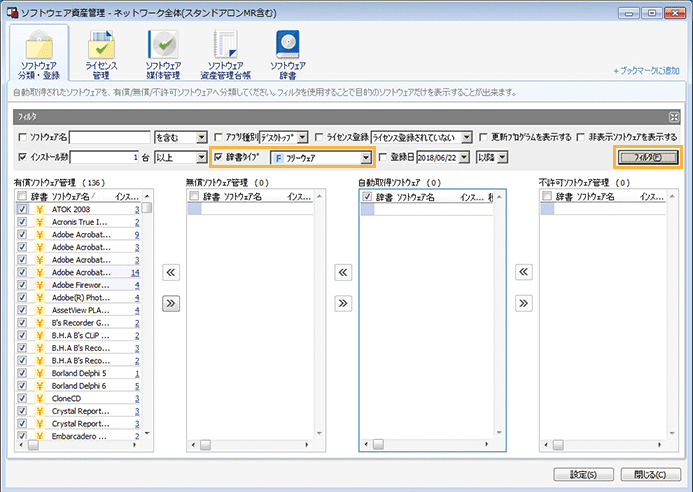
Task: Toggle select-all checkbox in 自動取得ソフトウェア list
Action: (x=367, y=196)
